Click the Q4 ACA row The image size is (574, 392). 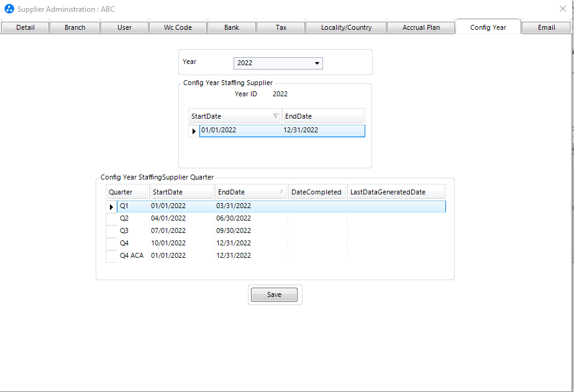(131, 255)
